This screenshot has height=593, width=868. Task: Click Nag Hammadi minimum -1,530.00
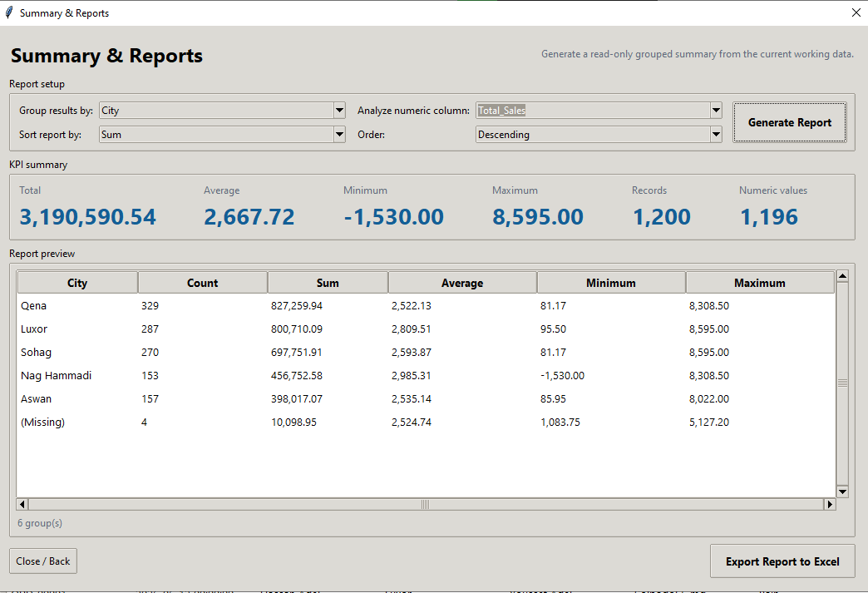point(562,375)
